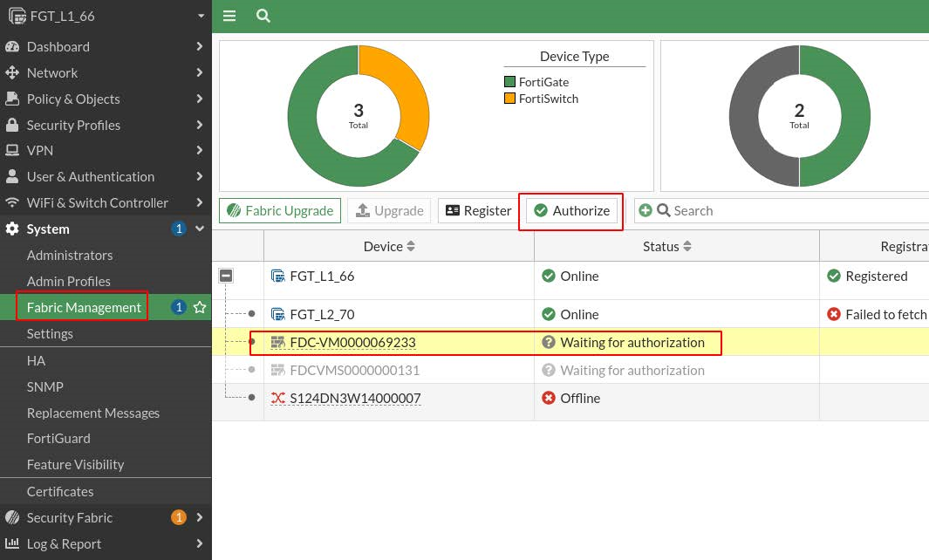Click the Fabric Upgrade button
The image size is (929, 560).
click(279, 210)
